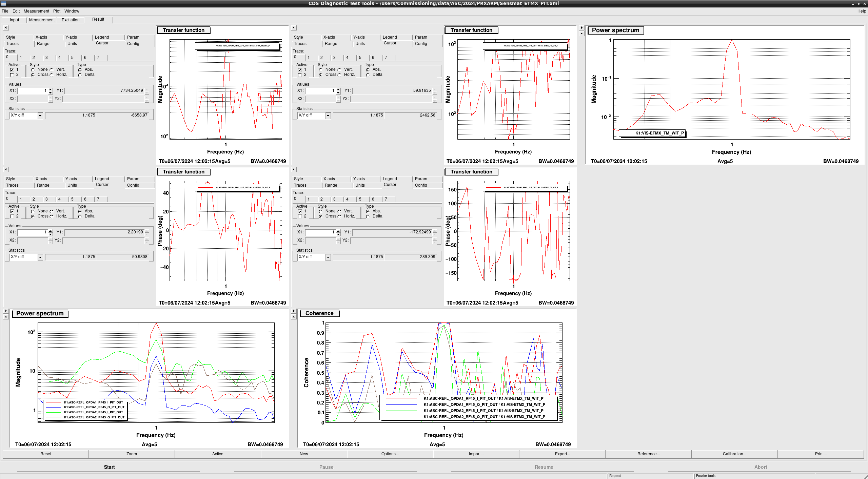Maximize the CDS Diagnostic Test Tools window
Image resolution: width=868 pixels, height=479 pixels.
(859, 3)
